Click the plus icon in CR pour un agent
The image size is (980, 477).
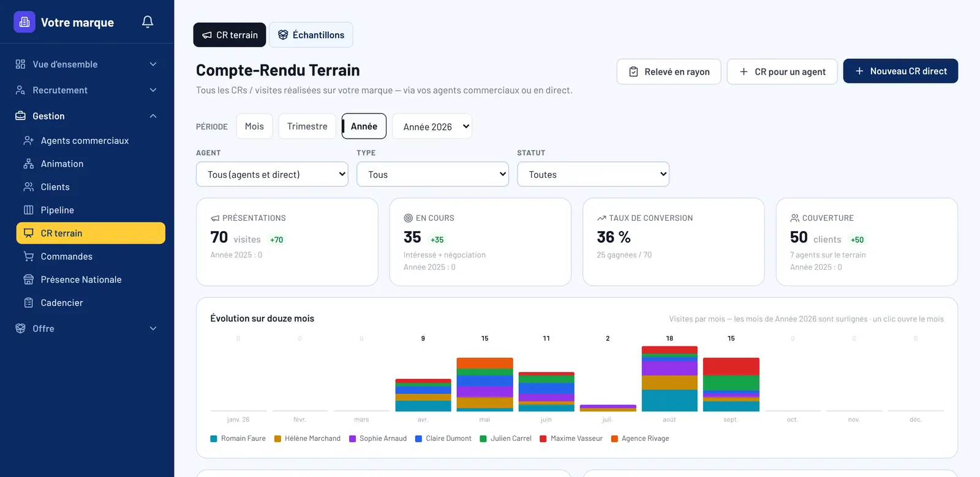(744, 72)
